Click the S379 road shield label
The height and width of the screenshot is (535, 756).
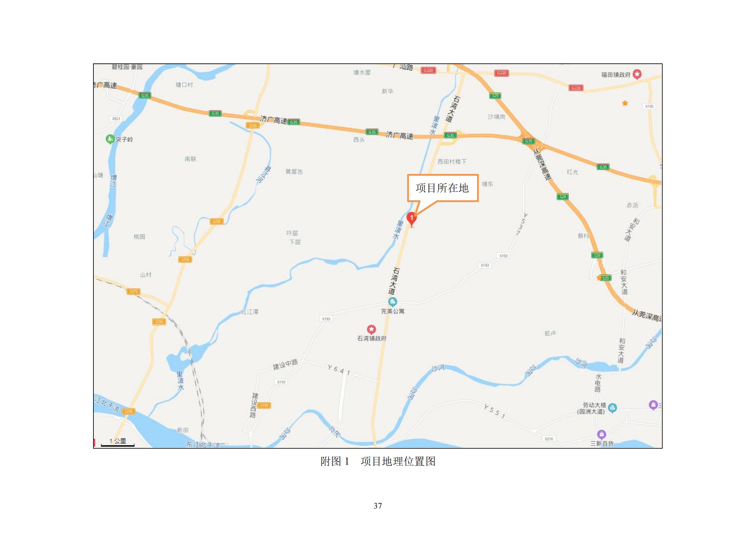(133, 291)
